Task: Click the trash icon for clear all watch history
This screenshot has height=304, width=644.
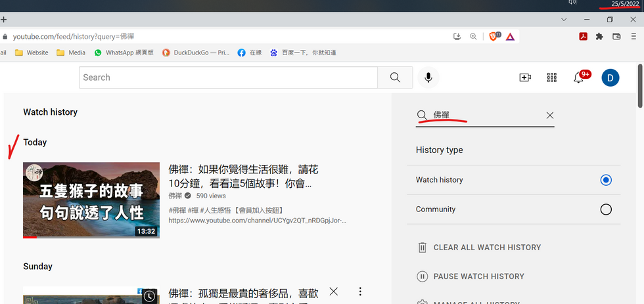Action: 422,248
